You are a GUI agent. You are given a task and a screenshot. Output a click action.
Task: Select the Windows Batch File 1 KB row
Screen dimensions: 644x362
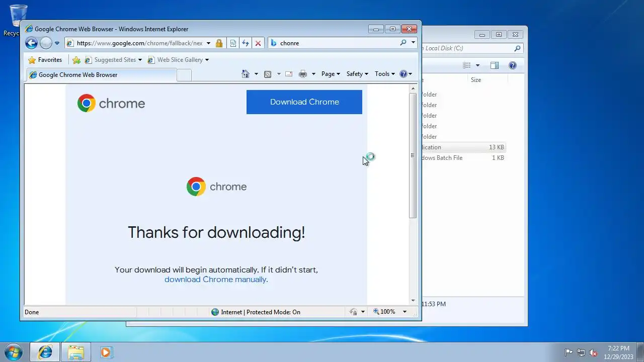[x=463, y=158]
